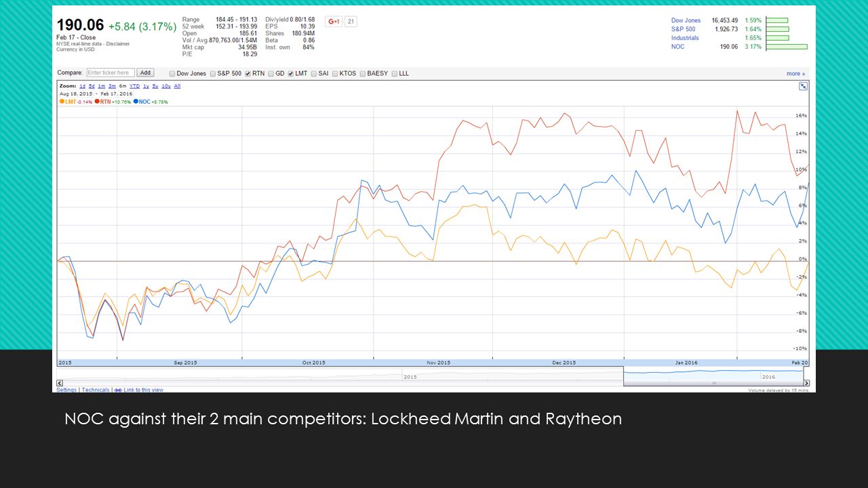The height and width of the screenshot is (488, 868).
Task: Tick the GD comparison checkbox
Action: [271, 73]
